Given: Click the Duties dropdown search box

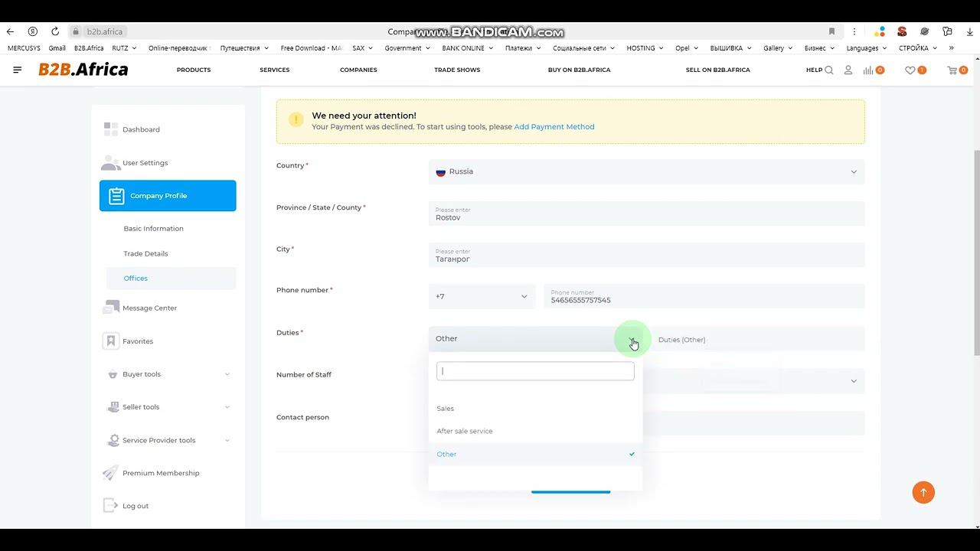Looking at the screenshot, I should (535, 371).
